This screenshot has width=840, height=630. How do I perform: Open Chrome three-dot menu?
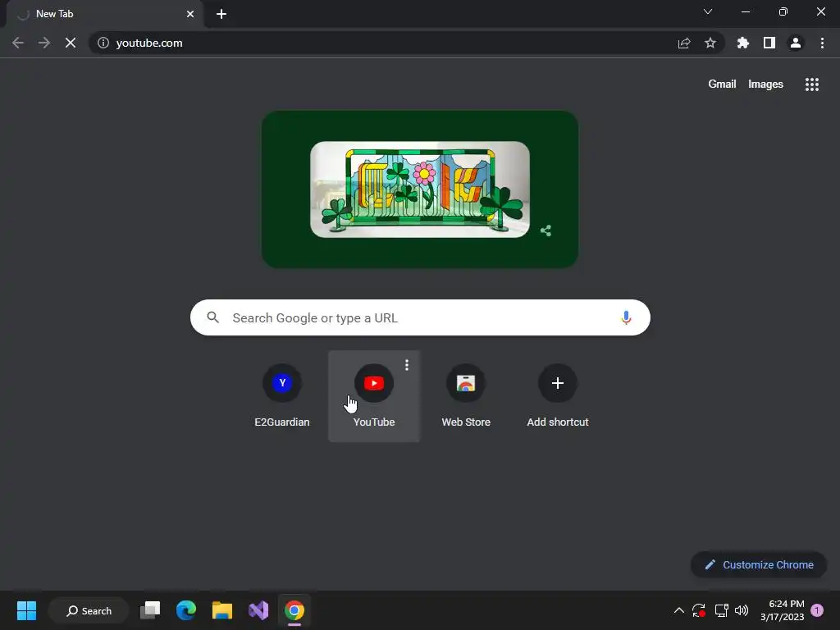point(822,43)
